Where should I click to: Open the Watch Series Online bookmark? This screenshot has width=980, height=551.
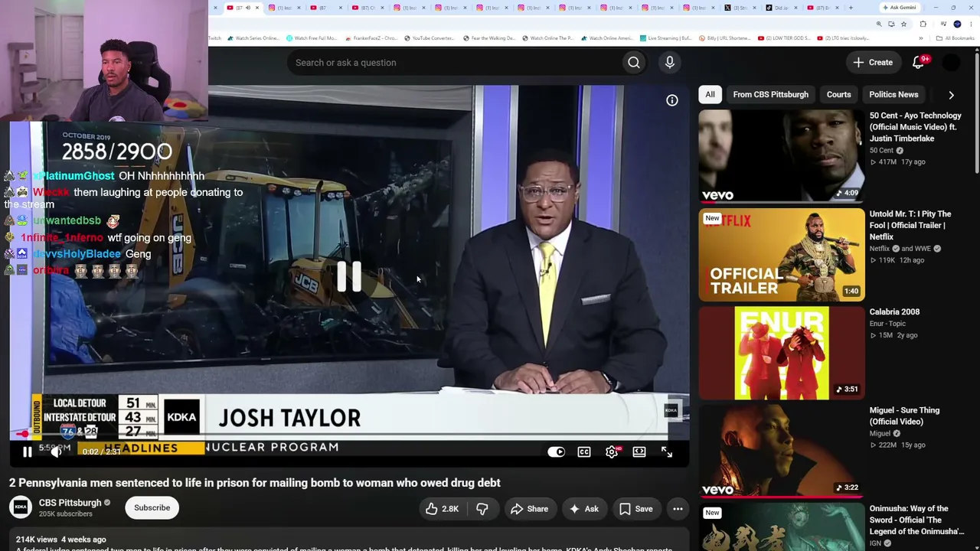(254, 38)
